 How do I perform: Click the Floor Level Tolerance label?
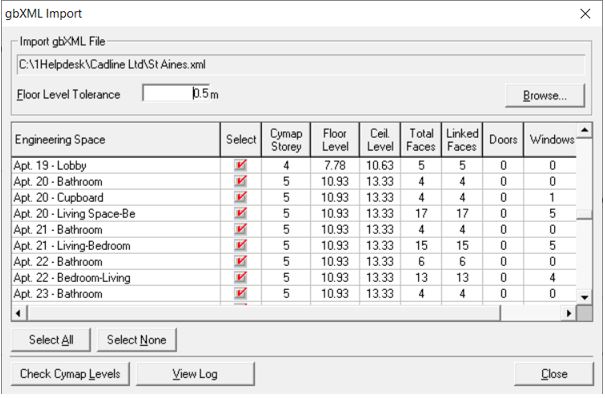pyautogui.click(x=68, y=94)
